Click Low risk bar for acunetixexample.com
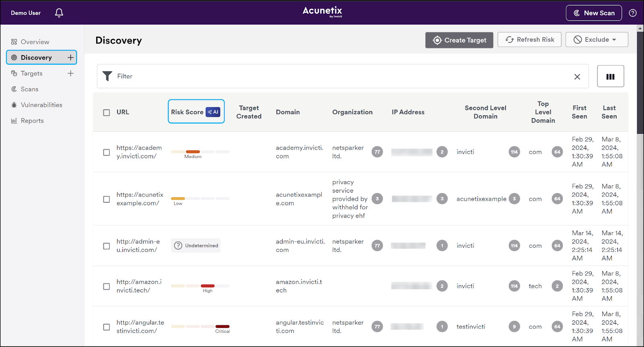Viewport: 644px width, 347px height. (178, 199)
